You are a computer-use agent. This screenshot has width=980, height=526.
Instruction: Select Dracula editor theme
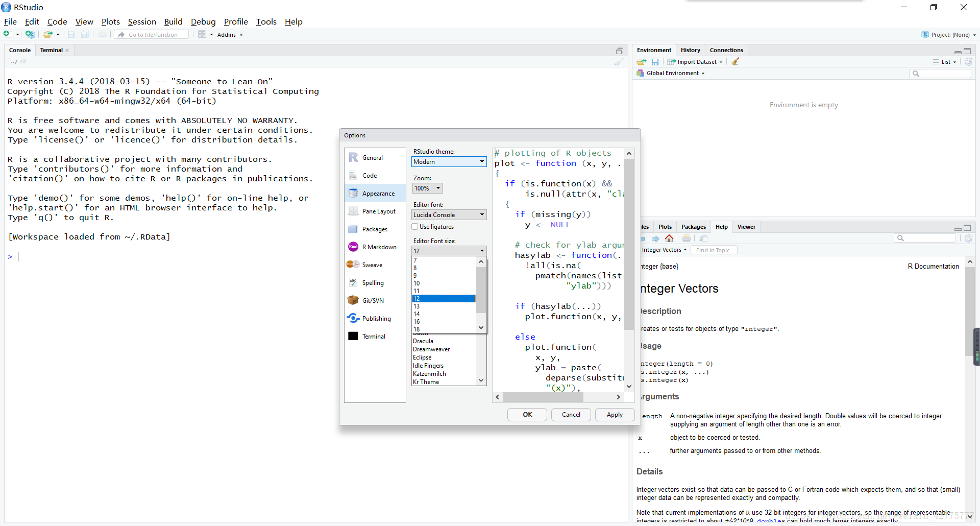(444, 341)
